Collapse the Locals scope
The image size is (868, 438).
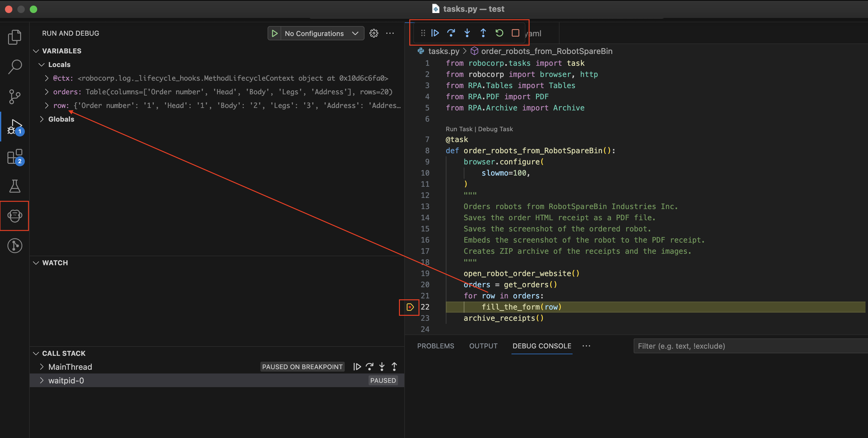click(x=42, y=65)
